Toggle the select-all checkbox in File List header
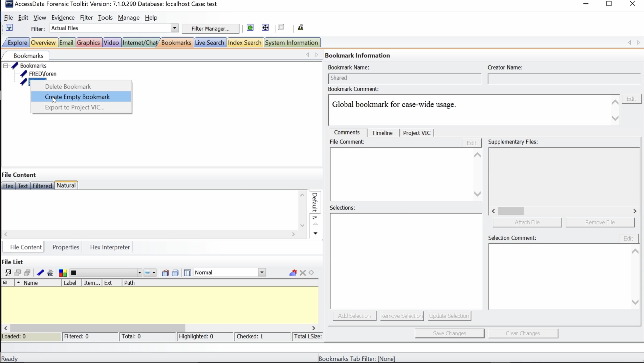 click(5, 283)
